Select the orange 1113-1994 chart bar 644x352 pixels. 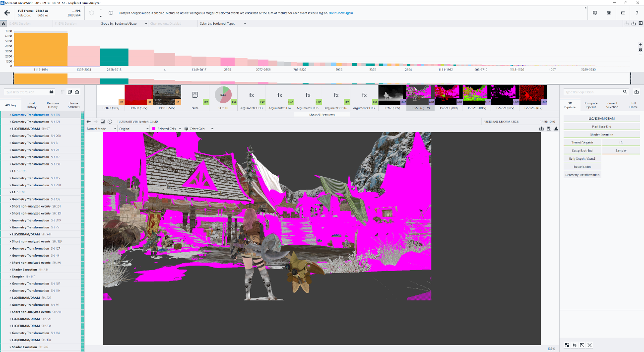pyautogui.click(x=41, y=49)
